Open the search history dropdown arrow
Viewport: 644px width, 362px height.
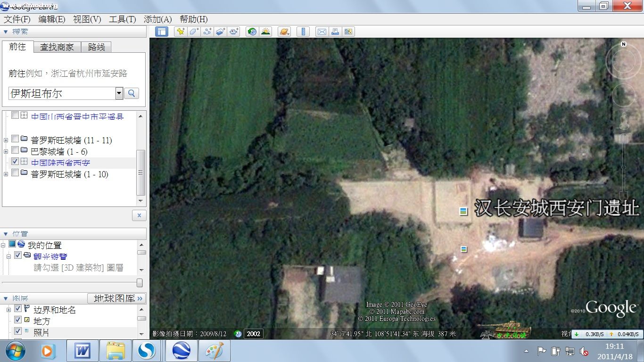(x=119, y=93)
